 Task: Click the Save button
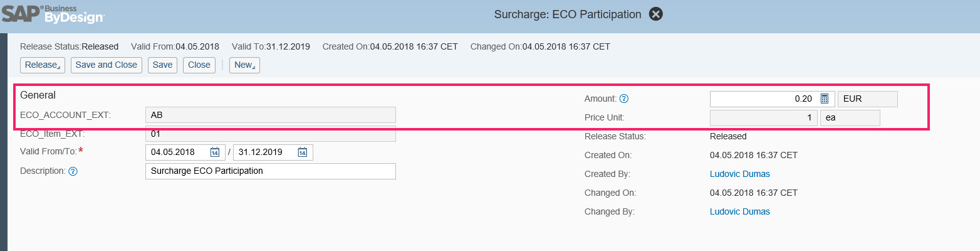point(162,65)
